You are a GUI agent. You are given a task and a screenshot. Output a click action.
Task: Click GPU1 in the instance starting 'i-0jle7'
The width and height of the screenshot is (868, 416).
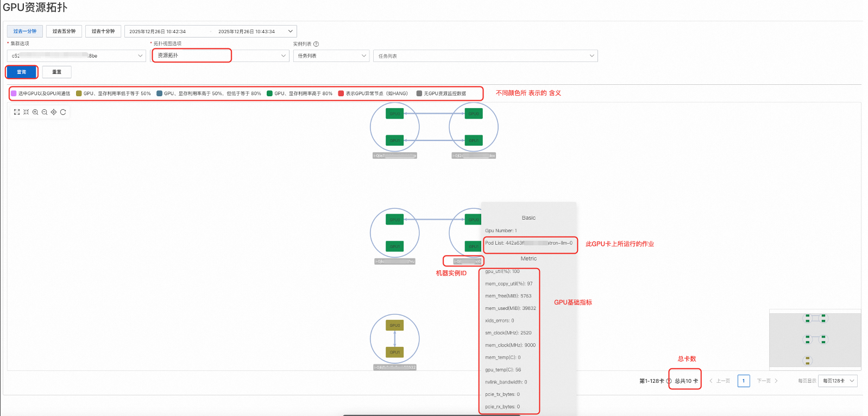click(395, 140)
